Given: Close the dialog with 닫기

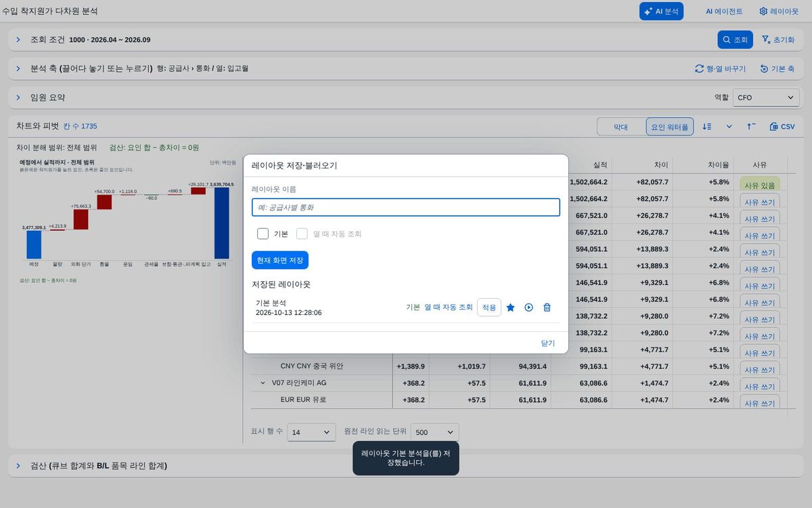Looking at the screenshot, I should 547,343.
